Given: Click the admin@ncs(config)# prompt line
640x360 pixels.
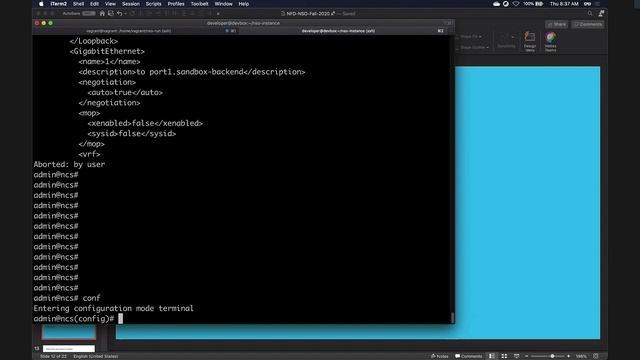Looking at the screenshot, I should 78,319.
